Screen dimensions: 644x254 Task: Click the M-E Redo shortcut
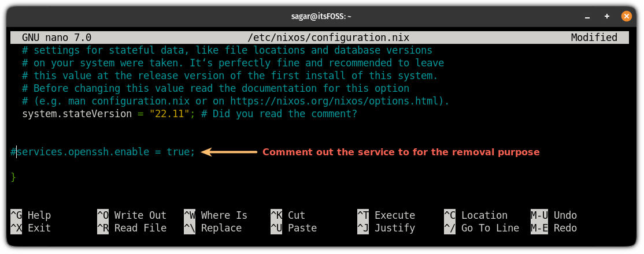click(554, 228)
